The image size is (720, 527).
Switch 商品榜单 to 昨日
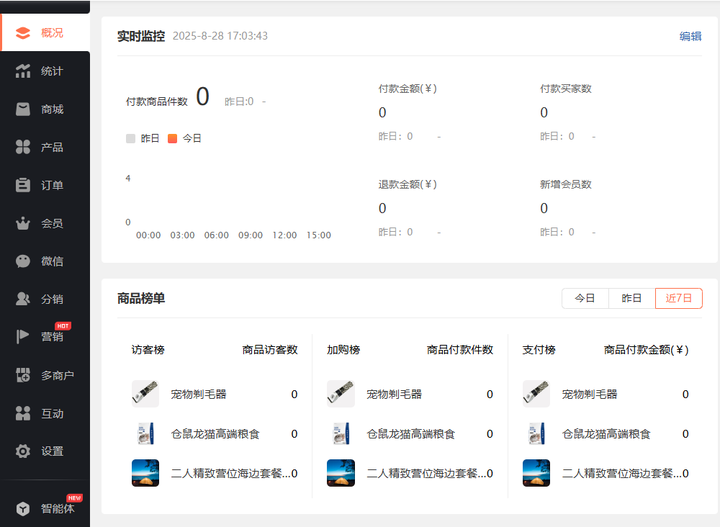pyautogui.click(x=631, y=298)
